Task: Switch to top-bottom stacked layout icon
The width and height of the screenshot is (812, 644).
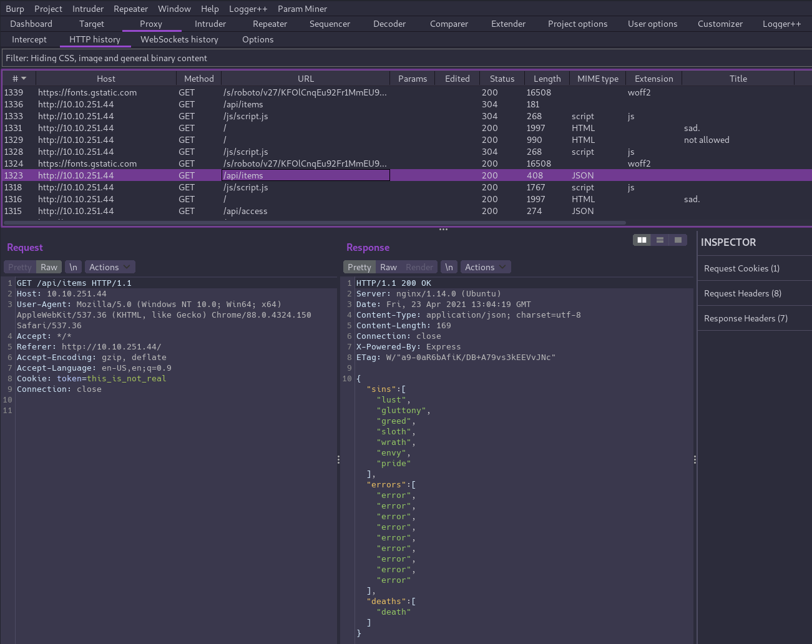Action: (x=660, y=240)
